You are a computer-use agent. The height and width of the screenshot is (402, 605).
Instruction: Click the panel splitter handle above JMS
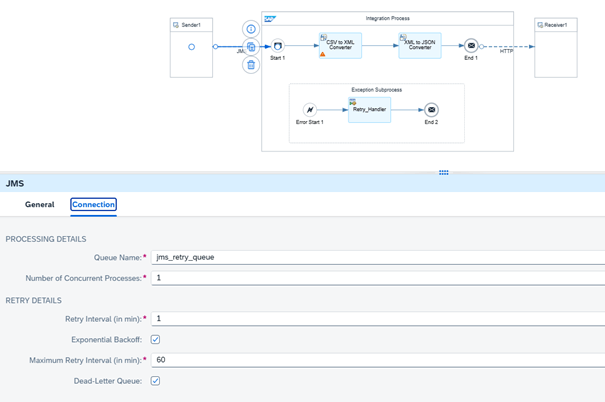click(443, 173)
